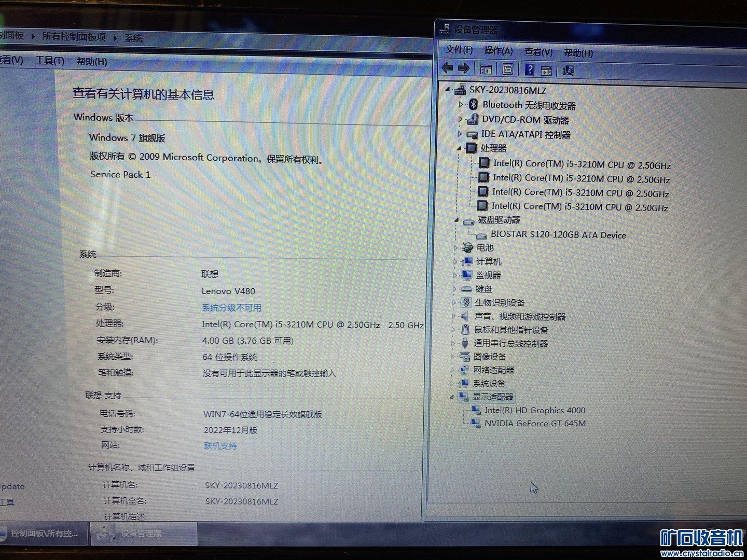Select the 电池 battery category icon
This screenshot has height=560, width=747.
[467, 247]
